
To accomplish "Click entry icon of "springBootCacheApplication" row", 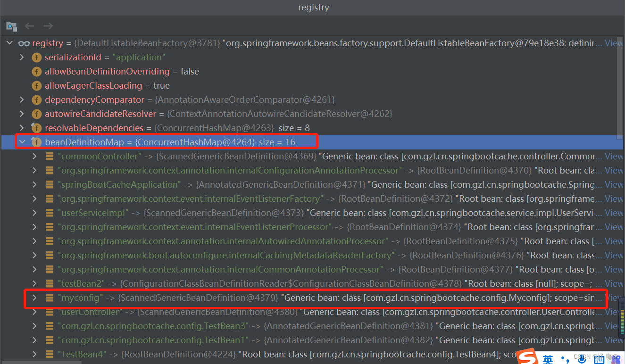I will pyautogui.click(x=49, y=185).
